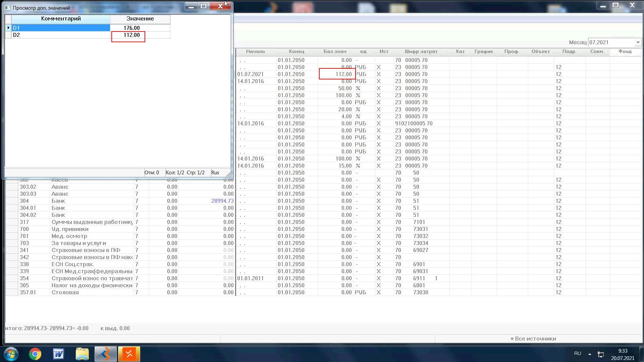Open the Месяц dropdown with 07.2021
Screen dimensions: 644x362
tap(638, 43)
